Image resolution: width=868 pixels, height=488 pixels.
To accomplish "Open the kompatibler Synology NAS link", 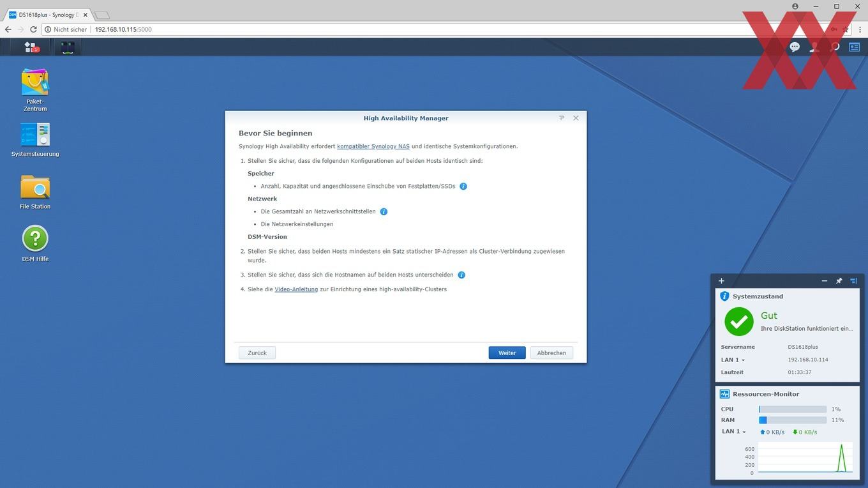I will tap(373, 146).
